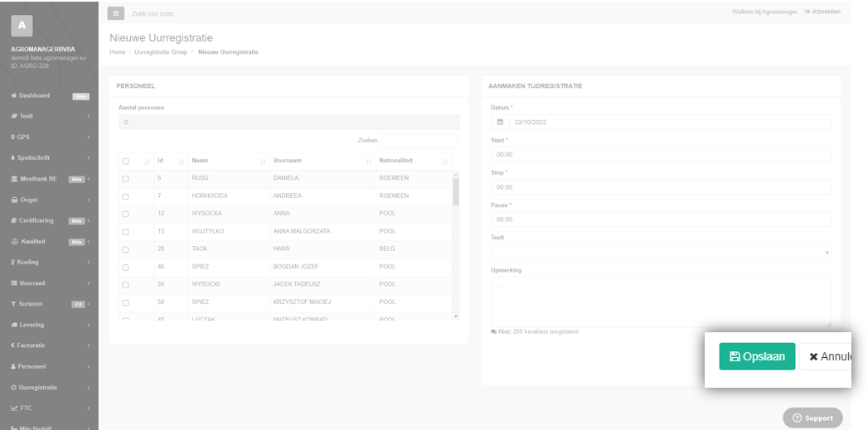Click the Dashboard home icon in sidebar
The image size is (868, 430).
point(14,96)
